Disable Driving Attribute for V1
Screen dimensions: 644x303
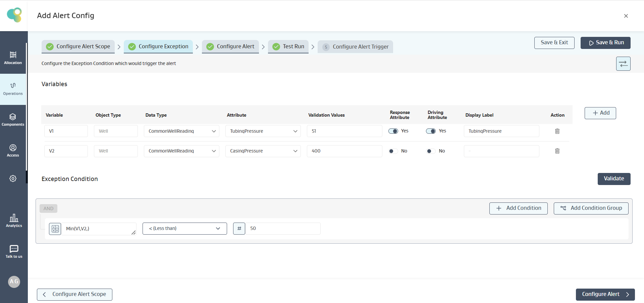click(x=431, y=131)
